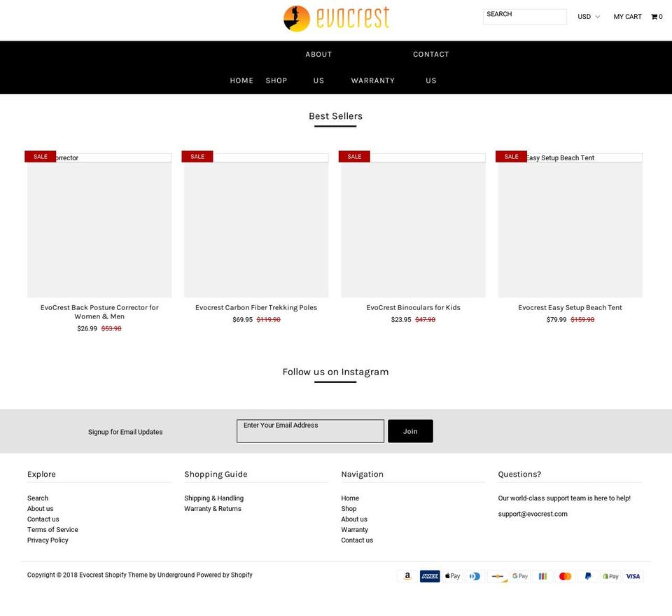Click EvoCrest Back Posture Corrector title link
Screen dimensions: 672x616
click(99, 312)
